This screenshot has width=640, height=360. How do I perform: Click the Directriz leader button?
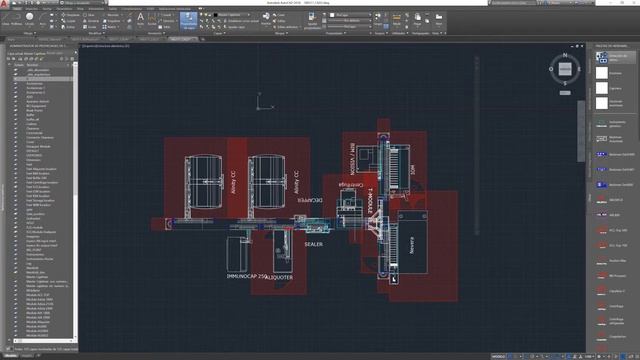click(168, 21)
